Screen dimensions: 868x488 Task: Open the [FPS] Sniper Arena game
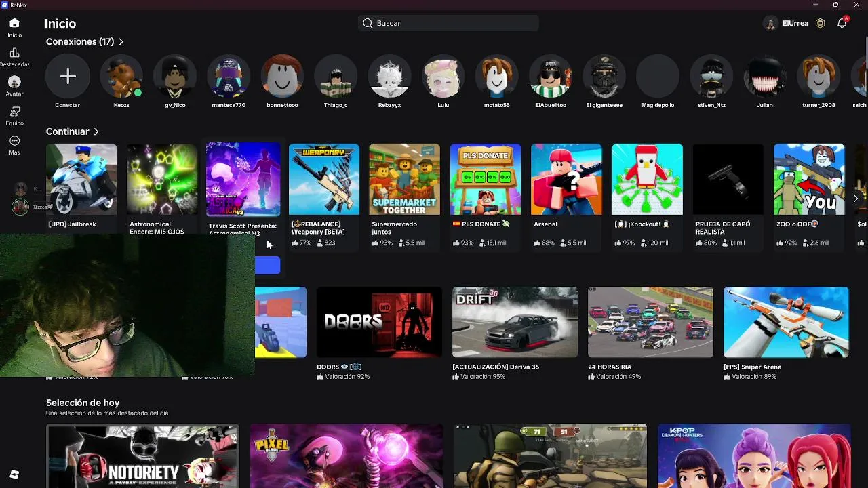[786, 322]
